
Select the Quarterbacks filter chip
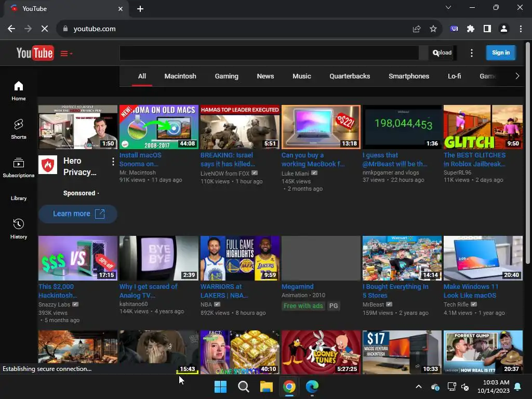click(x=350, y=76)
